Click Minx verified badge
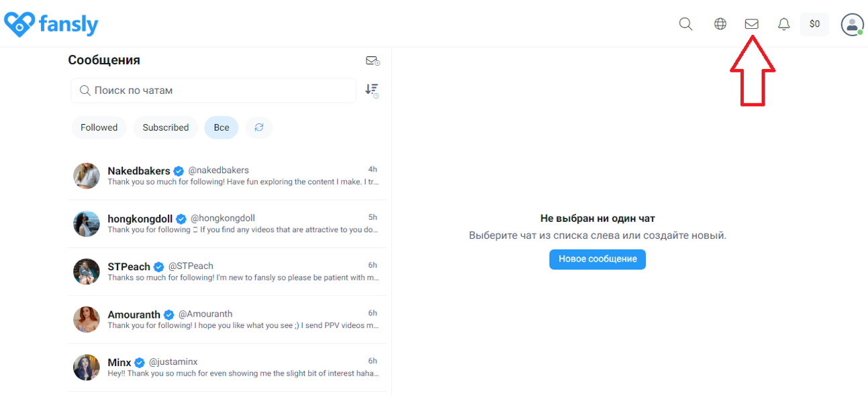The image size is (868, 399). [140, 363]
